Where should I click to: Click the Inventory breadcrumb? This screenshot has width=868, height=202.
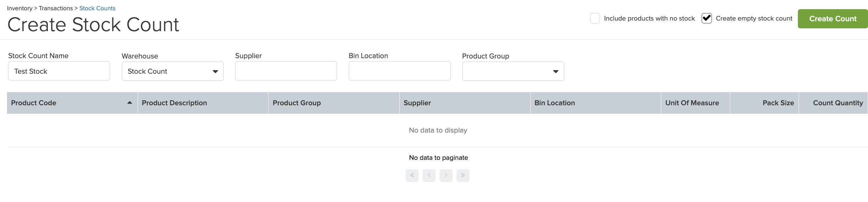(20, 8)
